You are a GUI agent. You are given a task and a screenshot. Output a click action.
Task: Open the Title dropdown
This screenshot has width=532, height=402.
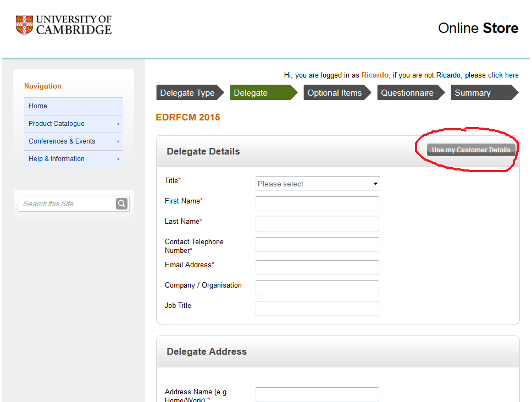(318, 183)
